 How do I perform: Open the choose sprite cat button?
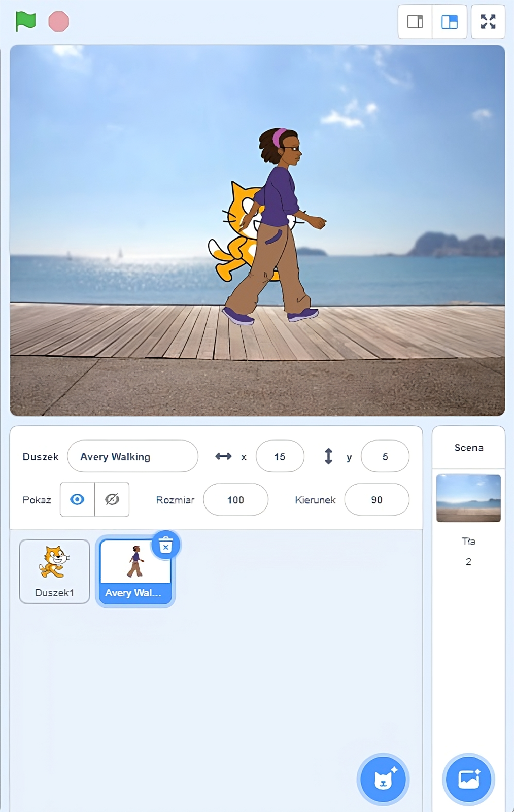pos(383,779)
